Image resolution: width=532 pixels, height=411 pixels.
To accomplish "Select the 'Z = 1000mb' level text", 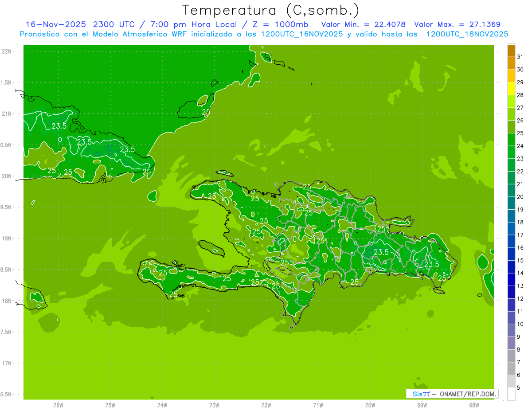I will pyautogui.click(x=282, y=24).
